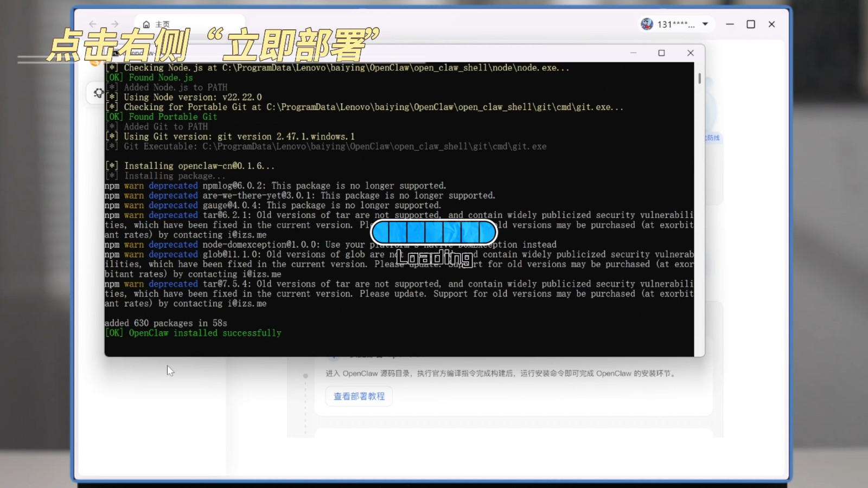868x488 pixels.
Task: Click the forward navigation arrow
Action: pos(114,24)
